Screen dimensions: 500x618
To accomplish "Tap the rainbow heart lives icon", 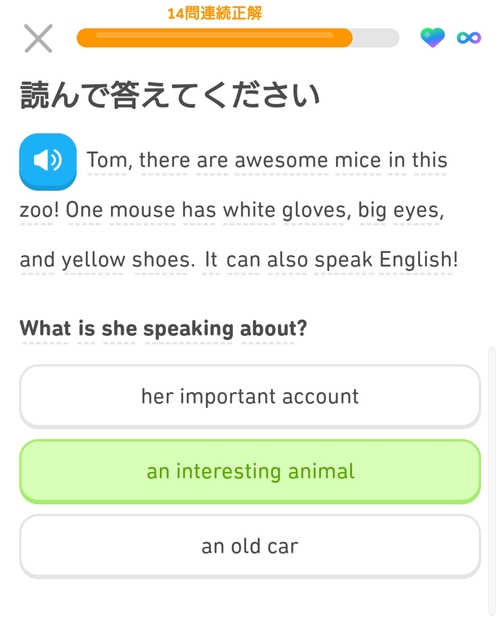I will (432, 38).
